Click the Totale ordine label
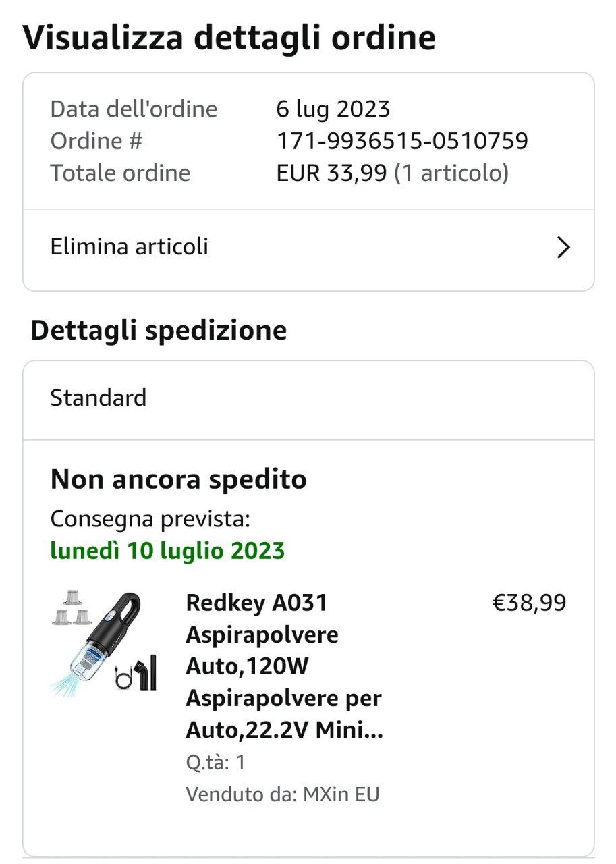Image resolution: width=616 pixels, height=864 pixels. click(120, 173)
